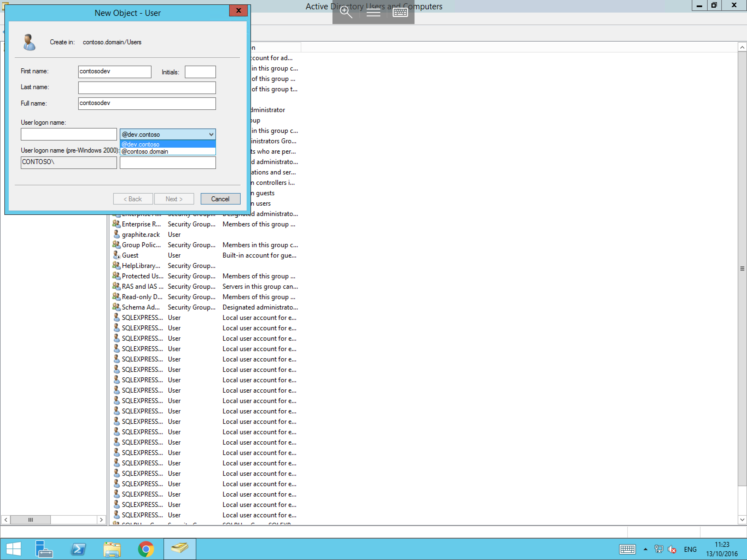
Task: Select the graphite.rack user
Action: coord(141,234)
